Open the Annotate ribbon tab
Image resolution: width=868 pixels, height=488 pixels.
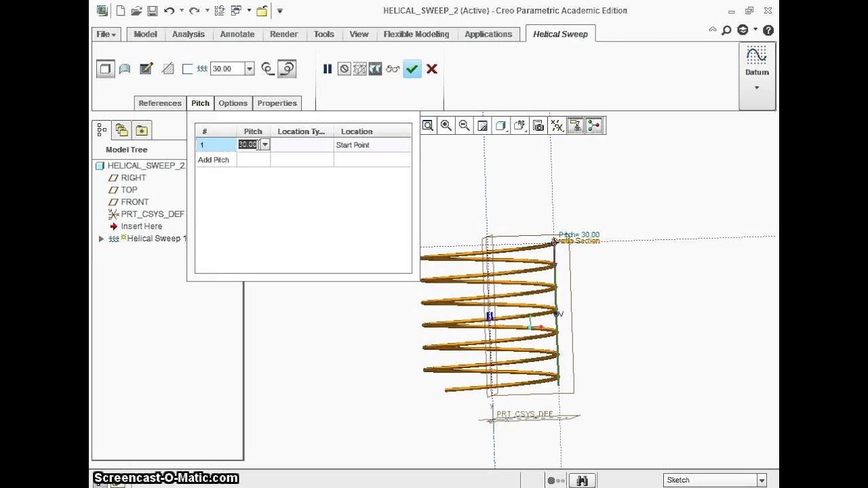click(x=237, y=34)
